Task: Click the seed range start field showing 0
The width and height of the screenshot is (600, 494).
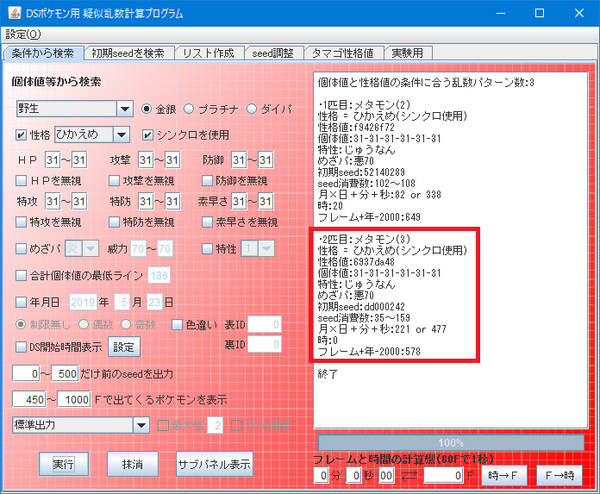Action: [26, 373]
